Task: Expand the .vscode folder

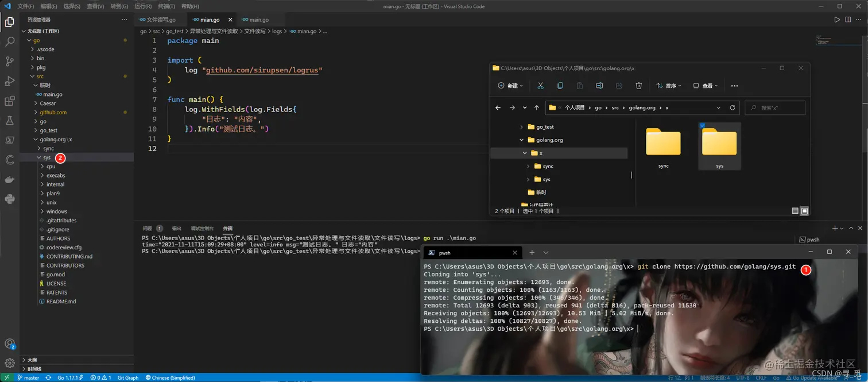Action: 32,49
